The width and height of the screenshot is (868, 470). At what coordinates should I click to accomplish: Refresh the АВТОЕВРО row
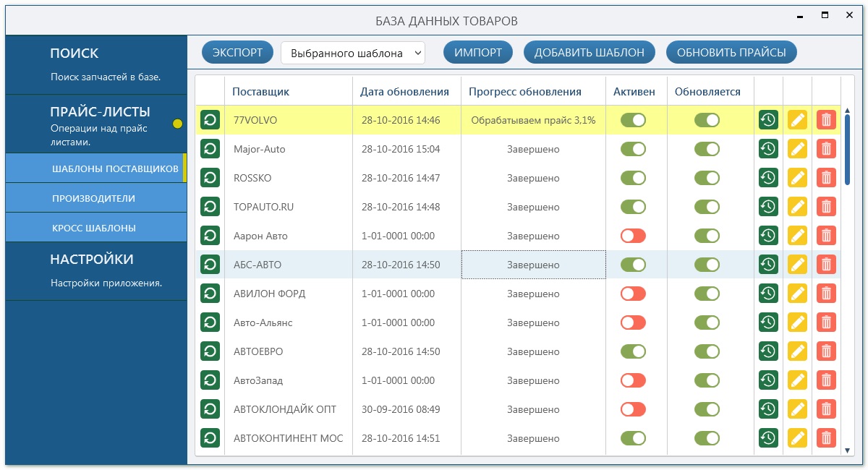tap(210, 351)
